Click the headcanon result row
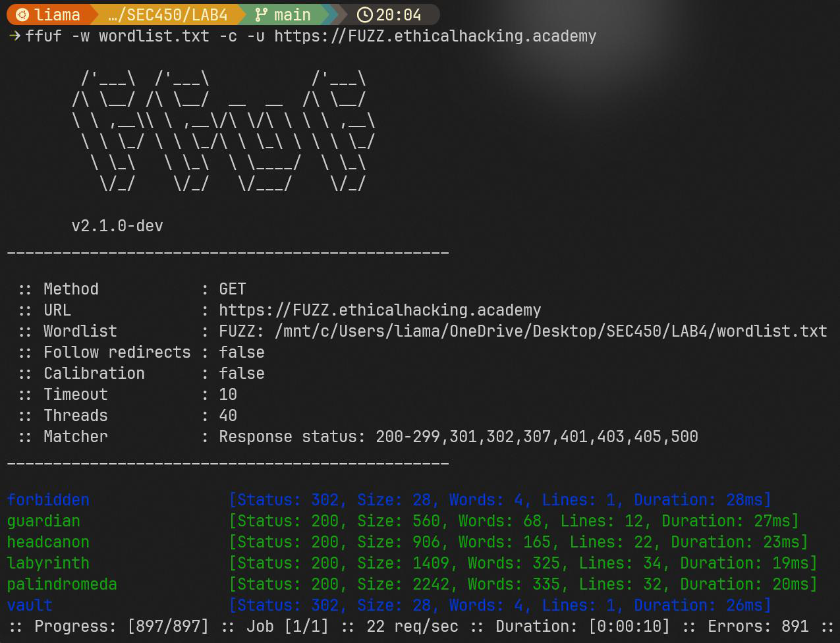Image resolution: width=840 pixels, height=643 pixels. pos(48,542)
